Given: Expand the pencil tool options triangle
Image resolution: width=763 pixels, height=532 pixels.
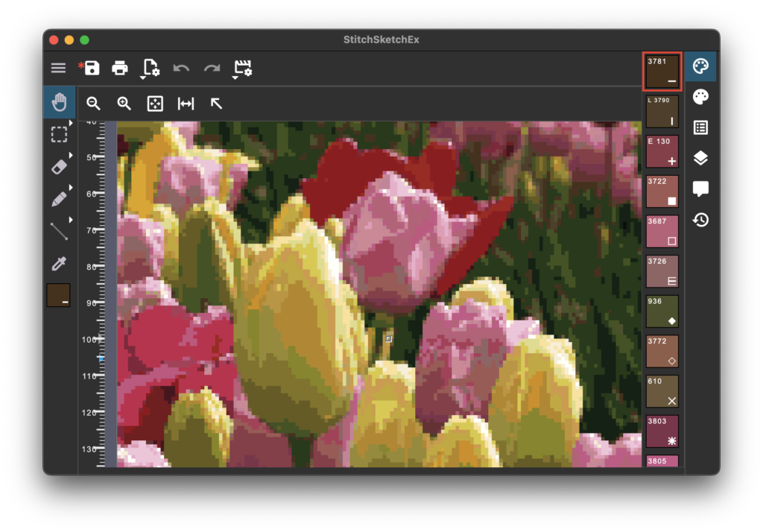Looking at the screenshot, I should 72,188.
